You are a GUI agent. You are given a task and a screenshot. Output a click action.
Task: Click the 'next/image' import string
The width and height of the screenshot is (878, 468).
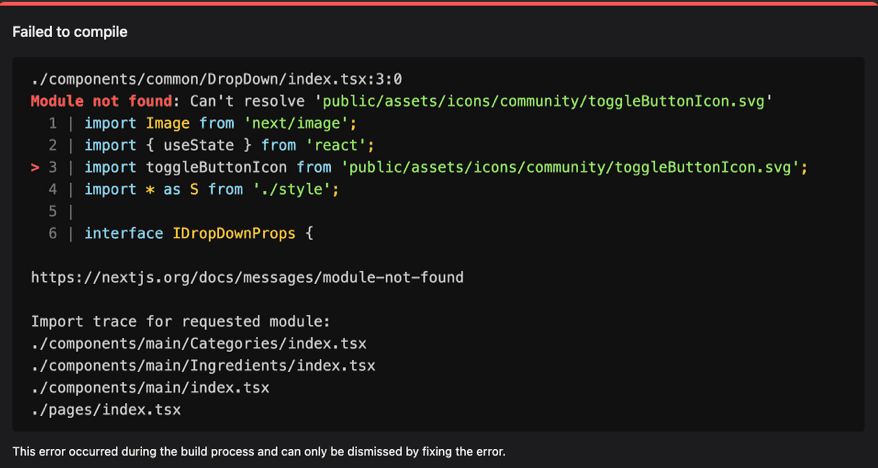pos(299,123)
